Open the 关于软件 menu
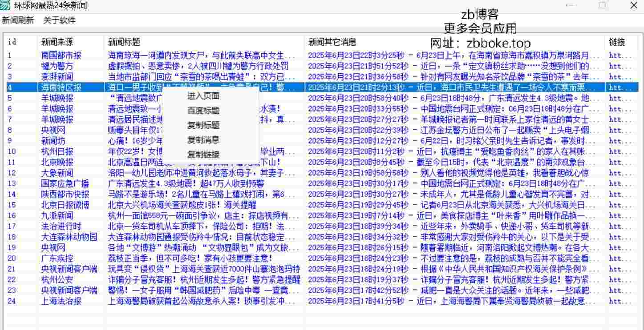The width and height of the screenshot is (644, 330). pyautogui.click(x=59, y=20)
